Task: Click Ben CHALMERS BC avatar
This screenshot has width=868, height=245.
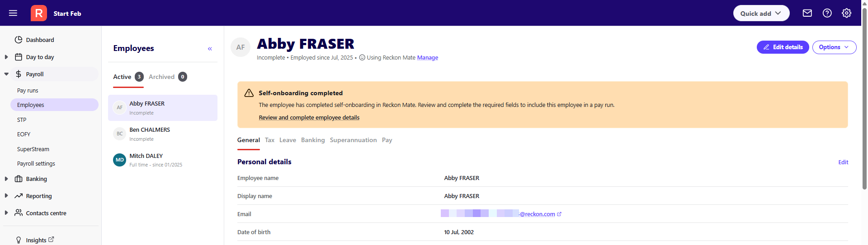Action: point(119,134)
